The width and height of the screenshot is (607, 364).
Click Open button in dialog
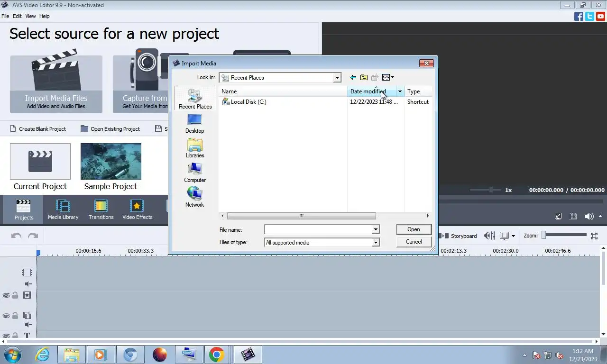[414, 229]
